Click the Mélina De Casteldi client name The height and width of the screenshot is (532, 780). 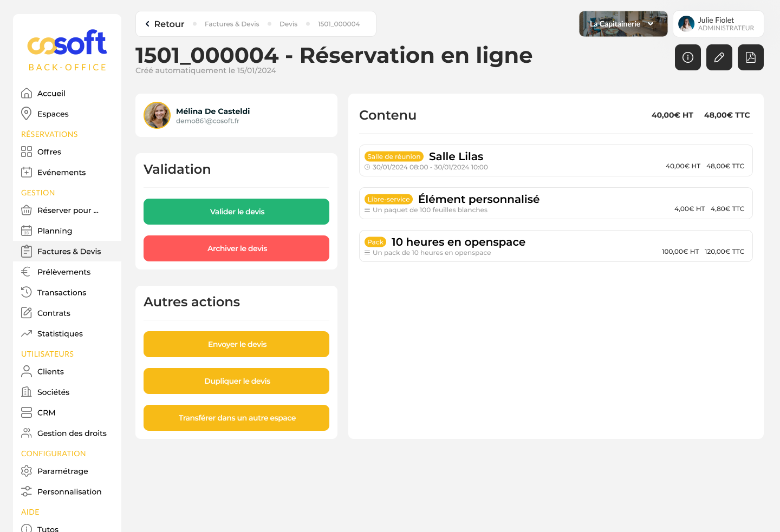coord(213,111)
